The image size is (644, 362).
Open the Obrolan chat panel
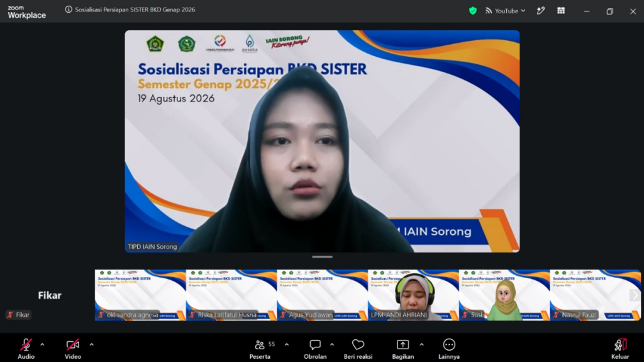pyautogui.click(x=315, y=348)
